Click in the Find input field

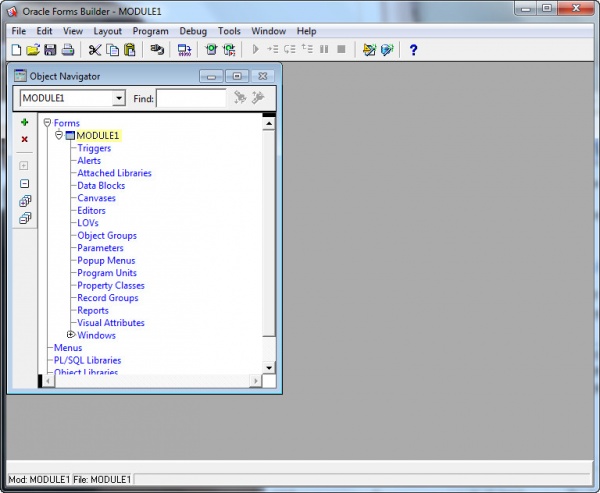(191, 98)
